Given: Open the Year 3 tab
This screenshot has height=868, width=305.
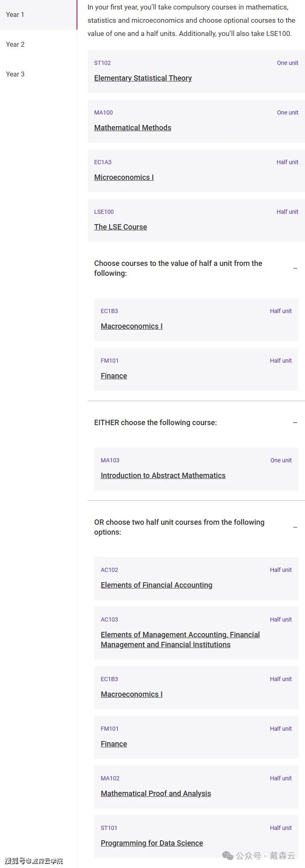Looking at the screenshot, I should 15,74.
